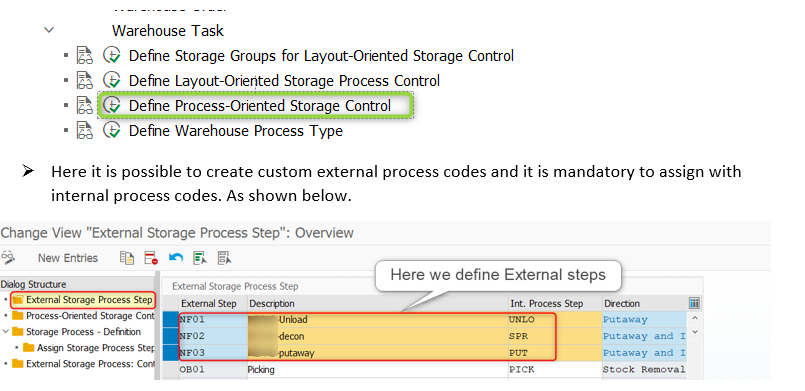Toggle the display/change glasses-pencil icon
The height and width of the screenshot is (391, 805).
tap(8, 257)
